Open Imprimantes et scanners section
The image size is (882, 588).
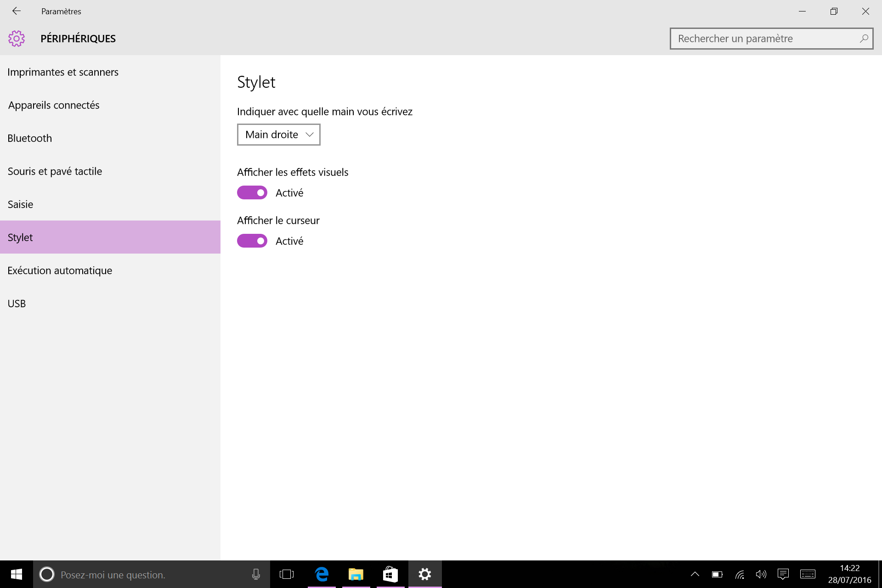tap(110, 72)
